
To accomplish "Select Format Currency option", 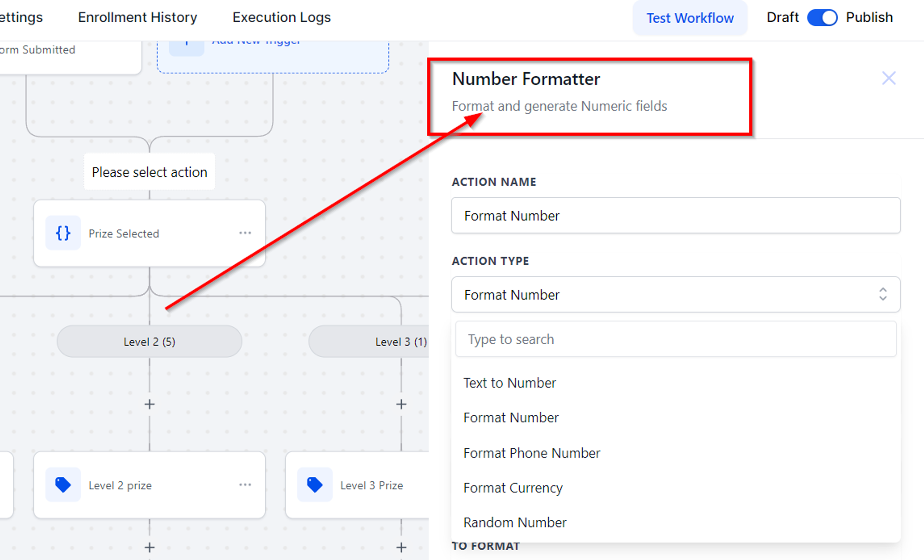I will [513, 488].
